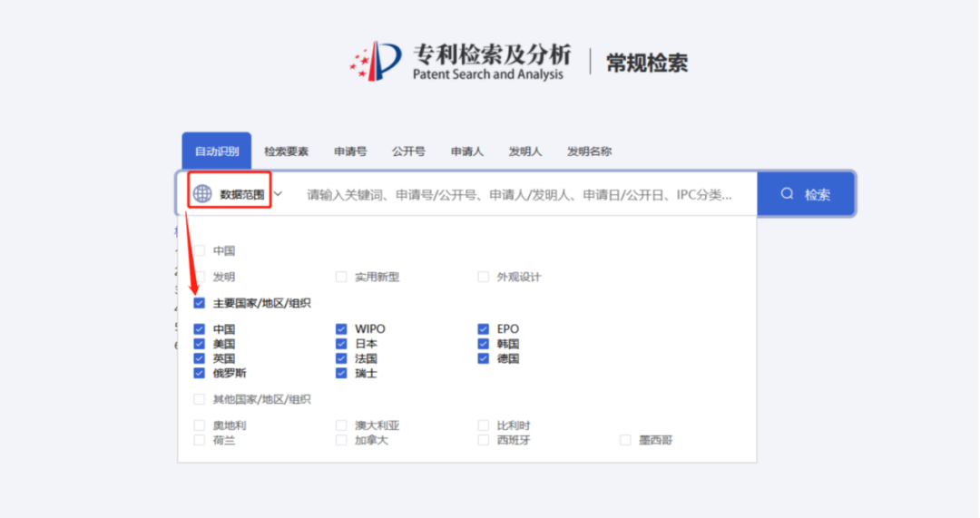Select the 发明人 tab
980x518 pixels.
pos(525,151)
